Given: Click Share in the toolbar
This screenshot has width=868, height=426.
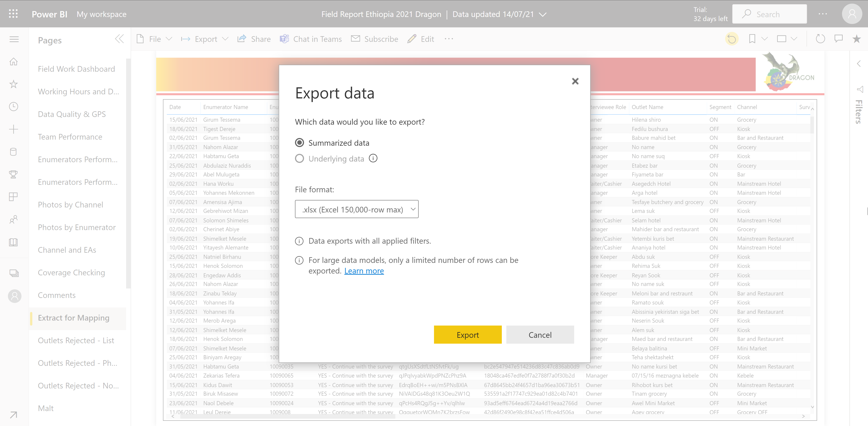Looking at the screenshot, I should pyautogui.click(x=254, y=39).
